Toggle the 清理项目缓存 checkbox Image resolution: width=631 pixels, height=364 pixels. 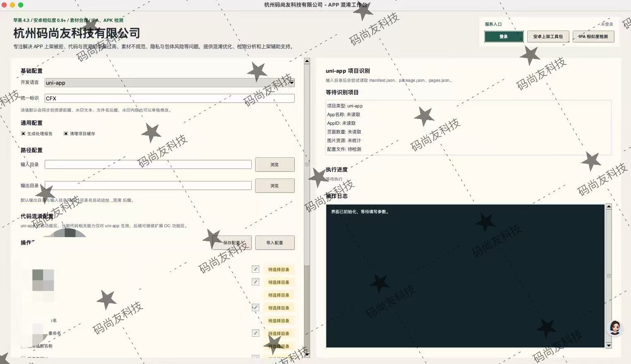click(x=66, y=133)
